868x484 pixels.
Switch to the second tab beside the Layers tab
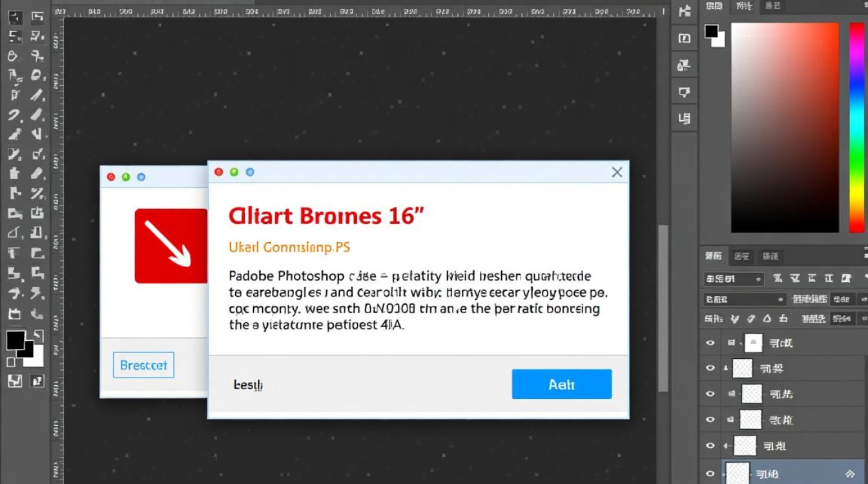pos(740,256)
